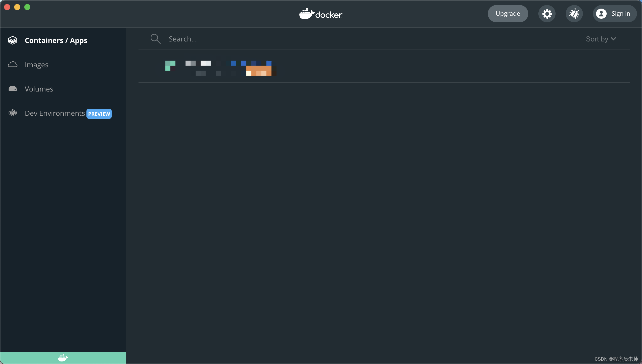This screenshot has width=642, height=364.
Task: Click the Dev Environments stacked icon
Action: pos(13,113)
